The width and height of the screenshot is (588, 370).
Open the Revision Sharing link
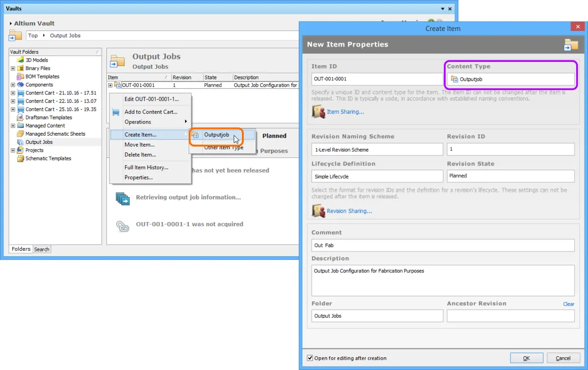349,211
